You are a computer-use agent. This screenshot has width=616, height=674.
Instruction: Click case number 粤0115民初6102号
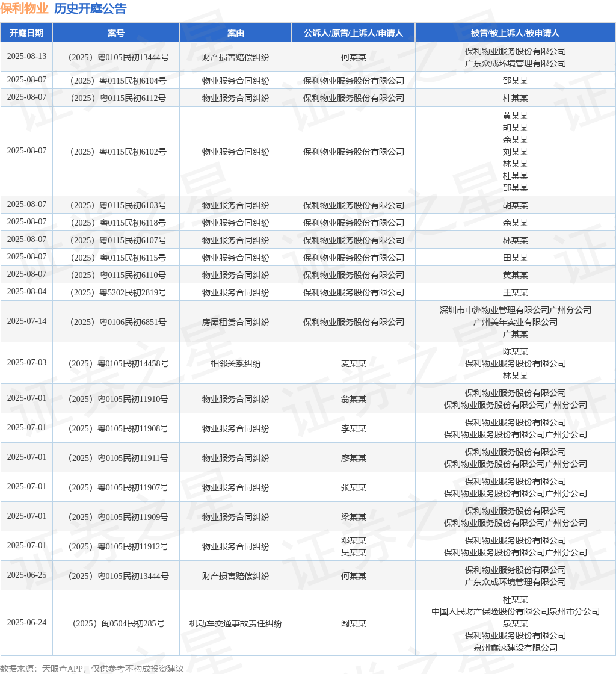tap(119, 152)
